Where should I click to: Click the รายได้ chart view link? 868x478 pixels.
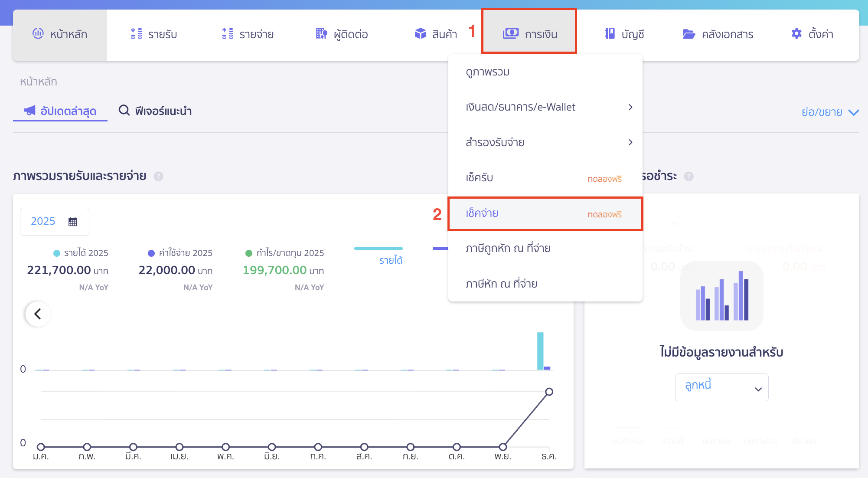pyautogui.click(x=391, y=260)
